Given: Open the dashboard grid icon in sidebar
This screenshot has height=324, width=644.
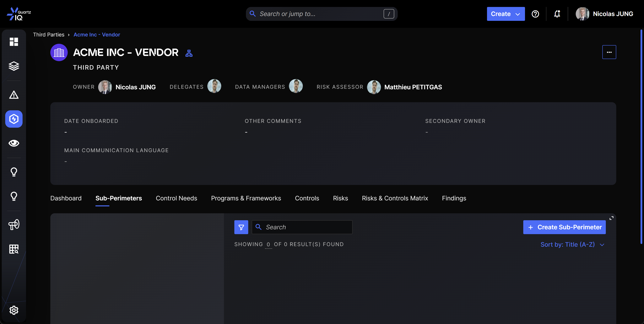Looking at the screenshot, I should point(14,42).
